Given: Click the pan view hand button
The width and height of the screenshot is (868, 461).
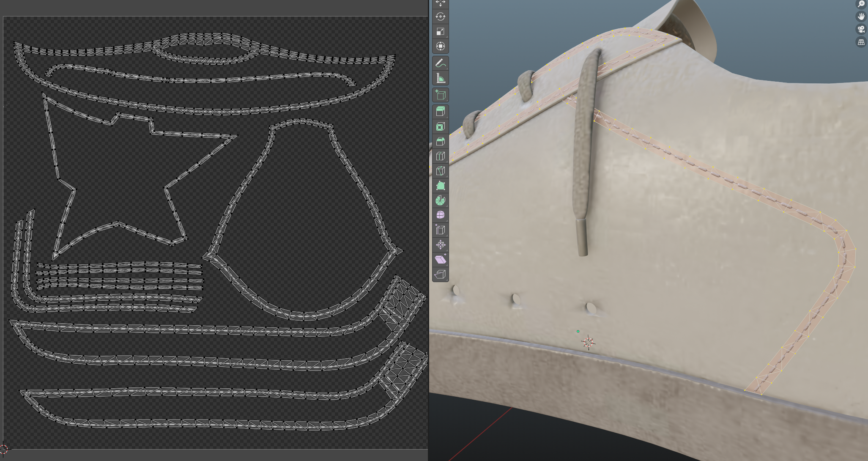Looking at the screenshot, I should point(861,16).
